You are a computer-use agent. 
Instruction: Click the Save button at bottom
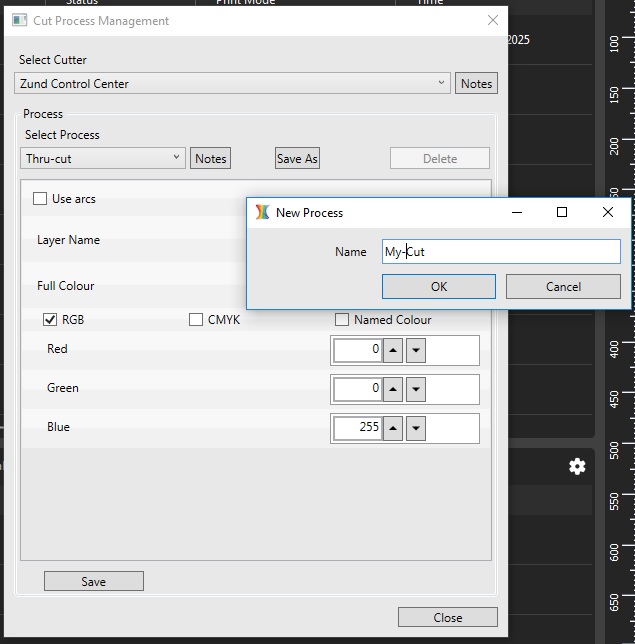click(94, 581)
